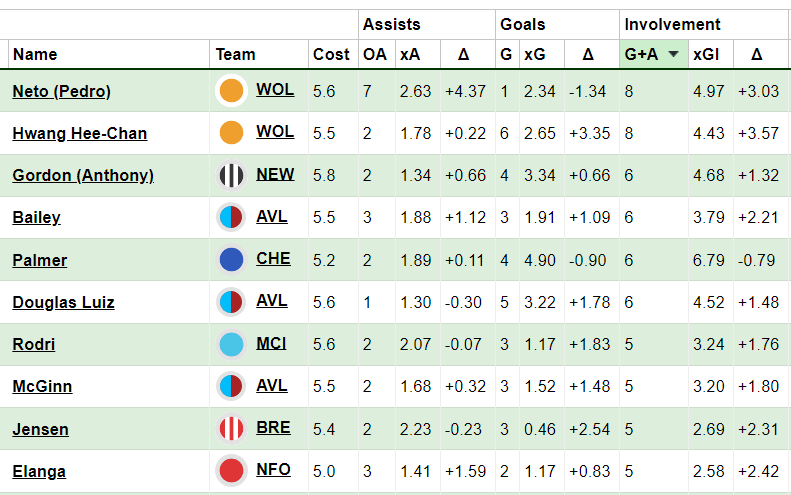This screenshot has height=495, width=791.
Task: Click Palmer player name link
Action: (x=40, y=260)
